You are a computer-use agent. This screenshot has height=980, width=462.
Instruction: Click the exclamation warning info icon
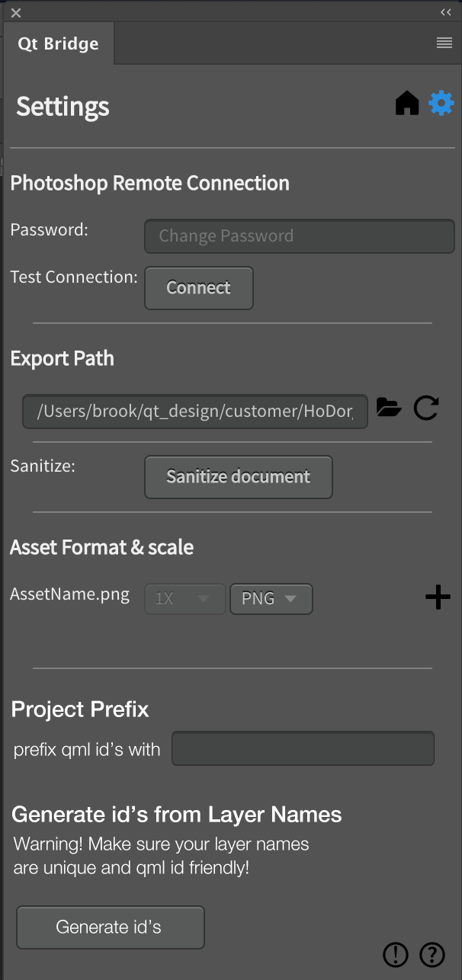pos(396,954)
